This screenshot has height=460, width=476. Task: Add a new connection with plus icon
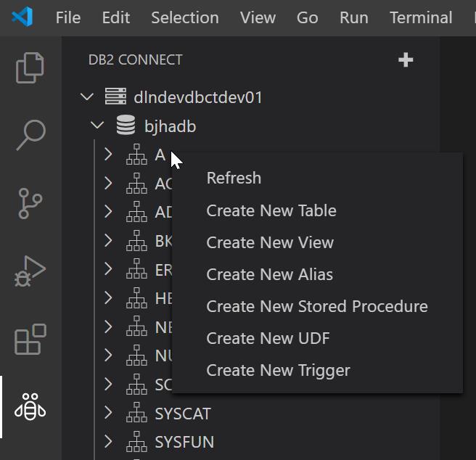(x=406, y=59)
